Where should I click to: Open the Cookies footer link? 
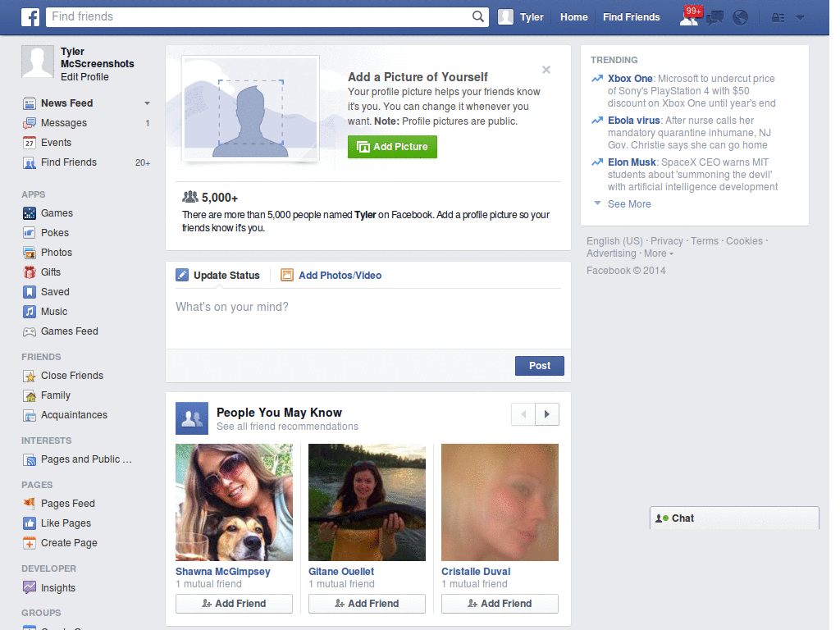tap(744, 241)
